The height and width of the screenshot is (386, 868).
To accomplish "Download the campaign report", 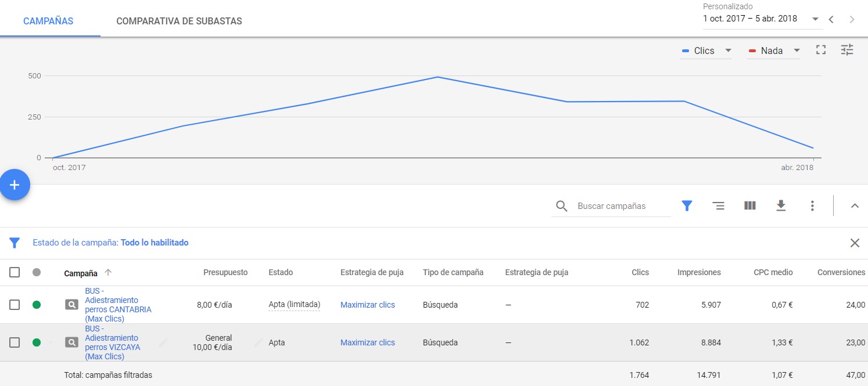I will tap(781, 205).
